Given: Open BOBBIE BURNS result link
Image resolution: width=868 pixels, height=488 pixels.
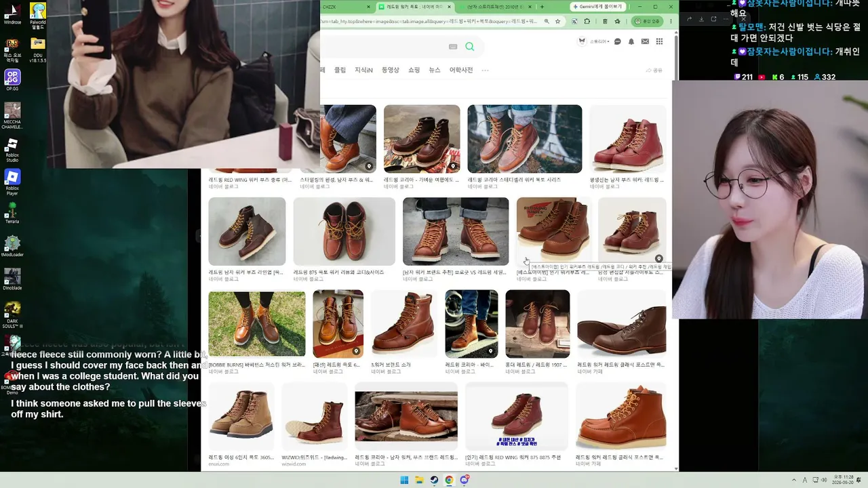Looking at the screenshot, I should pos(256,365).
